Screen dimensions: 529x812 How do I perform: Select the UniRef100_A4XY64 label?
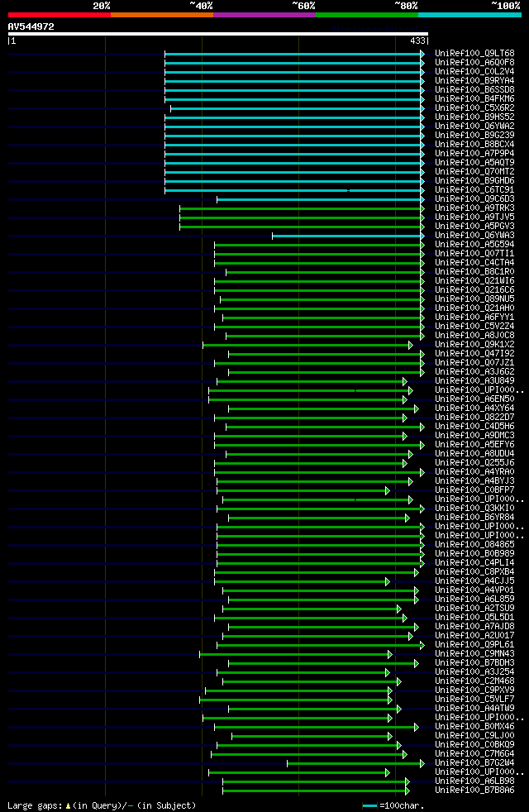coord(474,408)
